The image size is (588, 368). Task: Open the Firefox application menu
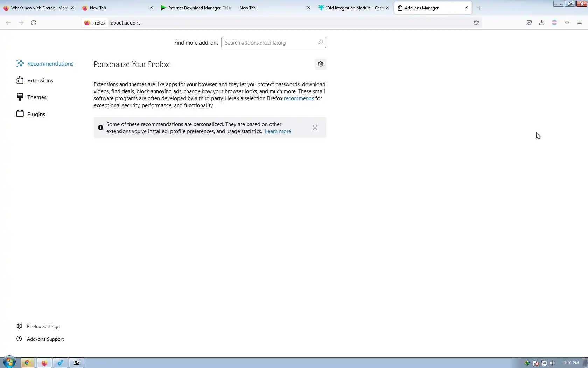pyautogui.click(x=580, y=23)
